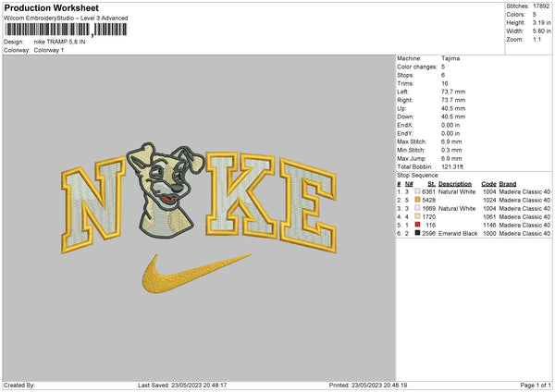Click the Natural White swatch beside 6361 stitches
Viewport: 555px width, 392px height.
(x=418, y=191)
